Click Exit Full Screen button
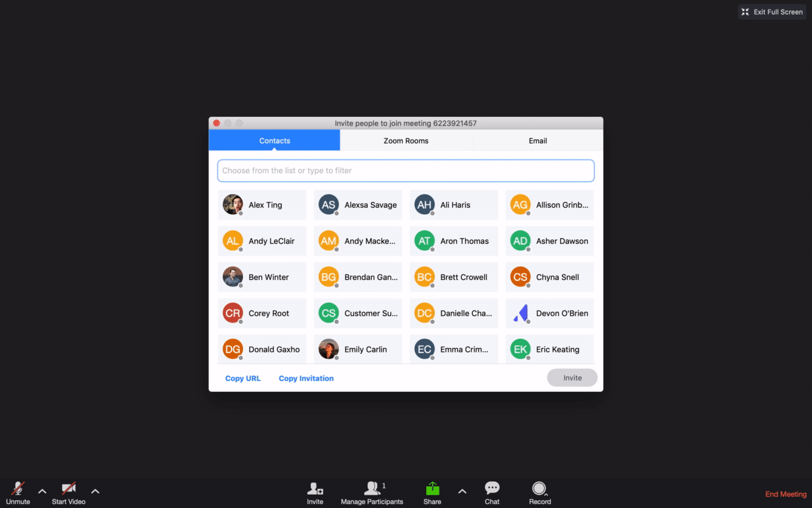Viewport: 812px width, 508px height. [771, 12]
